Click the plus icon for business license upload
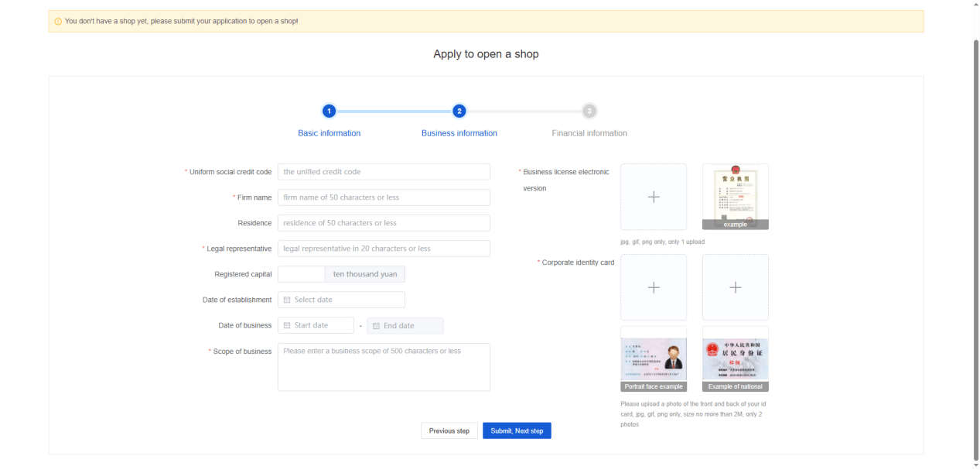 (654, 197)
